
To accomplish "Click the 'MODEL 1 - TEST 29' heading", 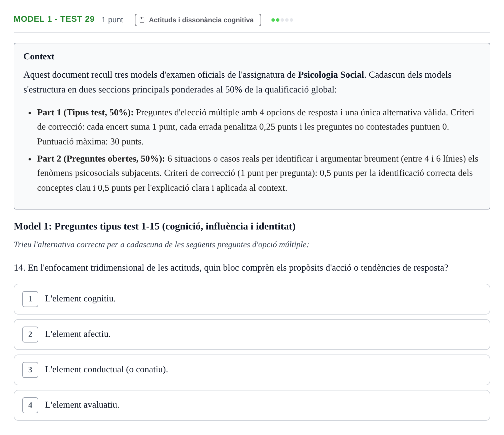I will 54,19.
